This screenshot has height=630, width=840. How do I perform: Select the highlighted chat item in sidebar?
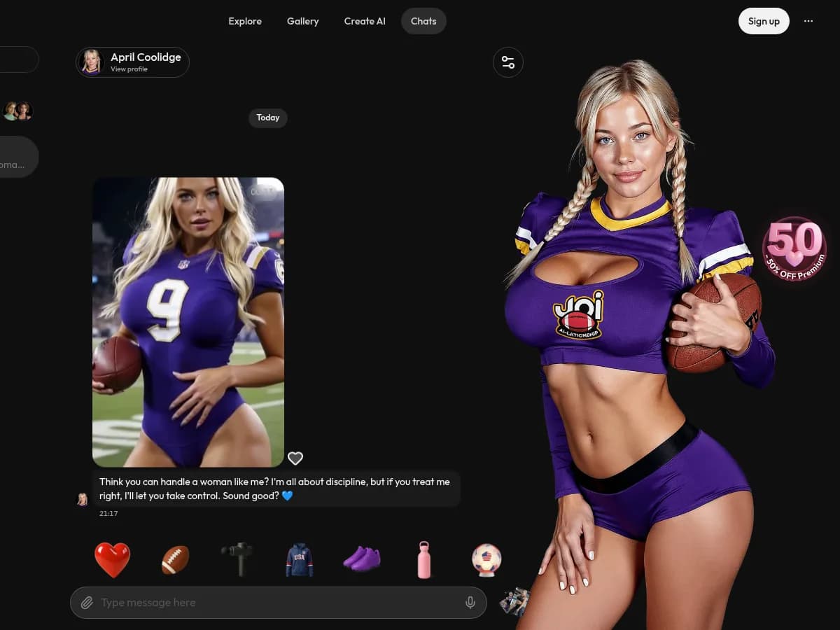(19, 157)
